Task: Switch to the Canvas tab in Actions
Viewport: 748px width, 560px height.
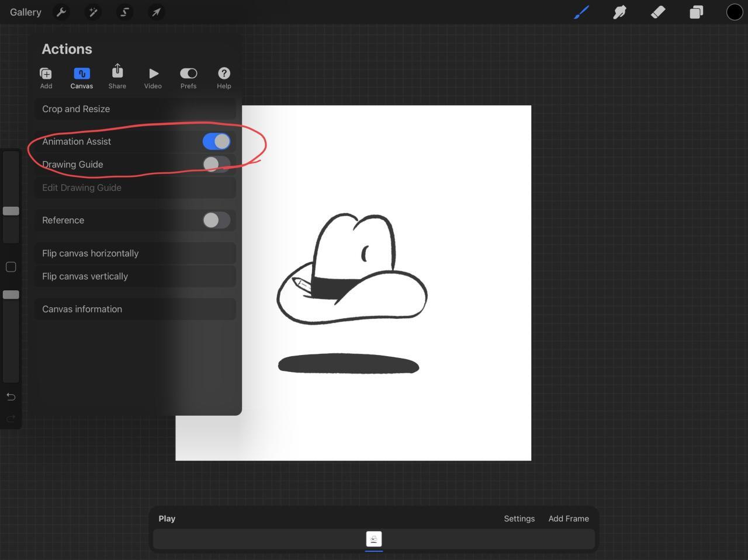Action: (81, 78)
